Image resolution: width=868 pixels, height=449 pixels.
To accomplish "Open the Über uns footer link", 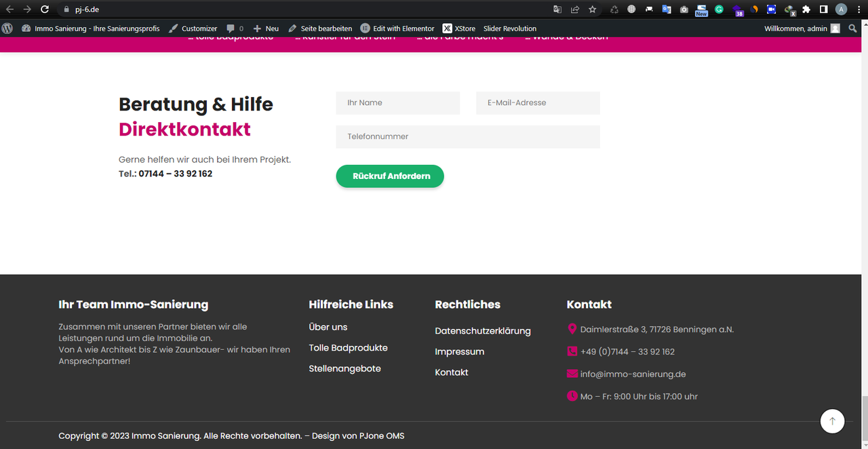I will click(328, 327).
